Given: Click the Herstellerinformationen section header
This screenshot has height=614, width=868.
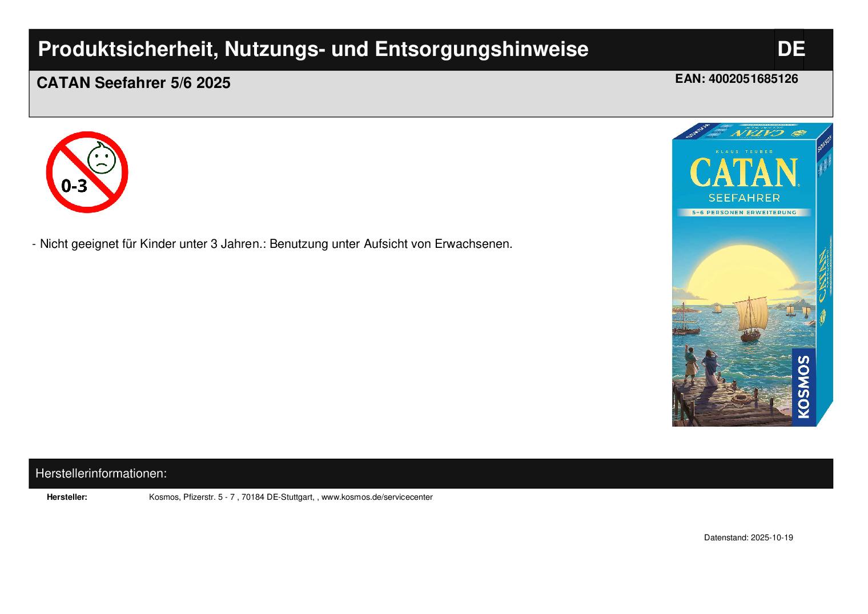Looking at the screenshot, I should pos(101,473).
